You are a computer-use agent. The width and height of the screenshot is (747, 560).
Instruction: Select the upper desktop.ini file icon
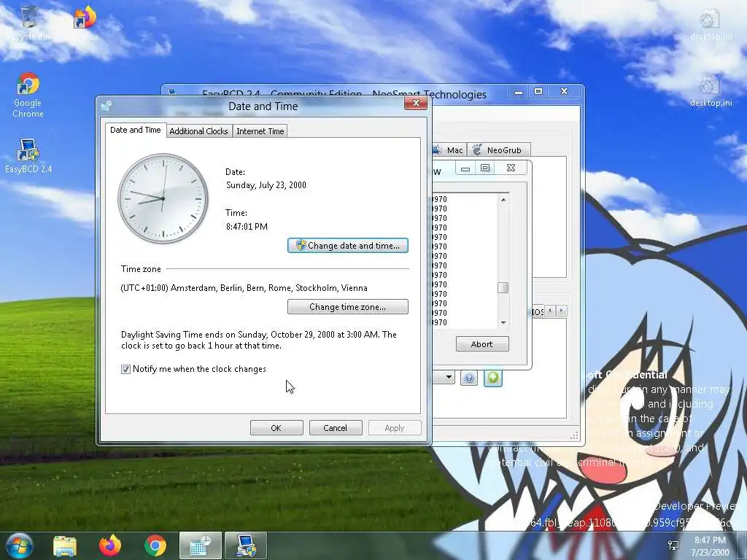[711, 25]
